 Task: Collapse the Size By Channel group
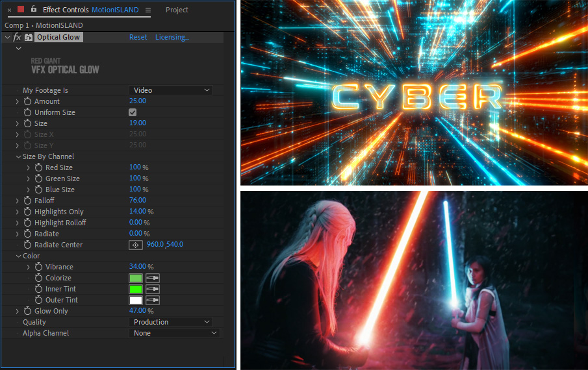[18, 156]
